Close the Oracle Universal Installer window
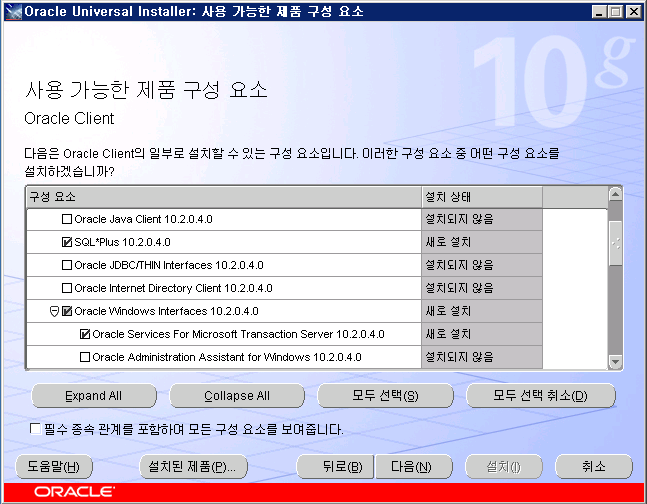This screenshot has width=647, height=504. 633,12
